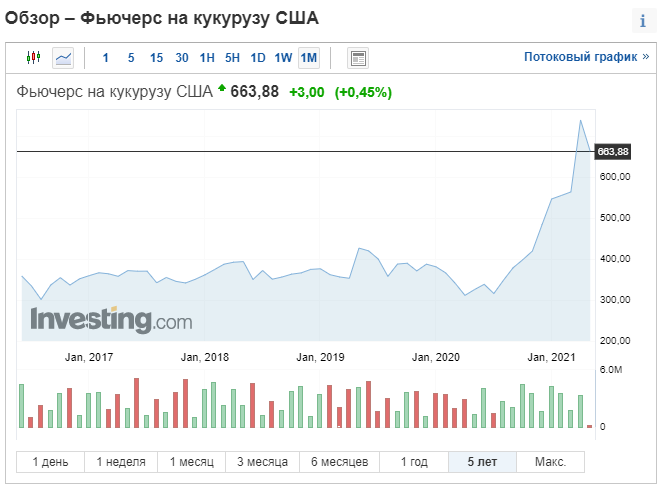This screenshot has height=486, width=659.
Task: Select the 1W weekly interval
Action: 283,58
